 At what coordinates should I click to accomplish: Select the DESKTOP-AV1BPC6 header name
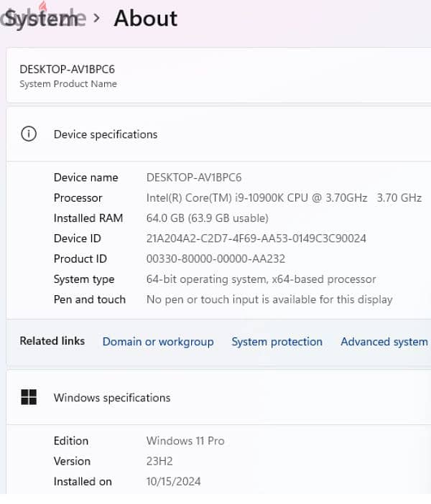(x=68, y=69)
